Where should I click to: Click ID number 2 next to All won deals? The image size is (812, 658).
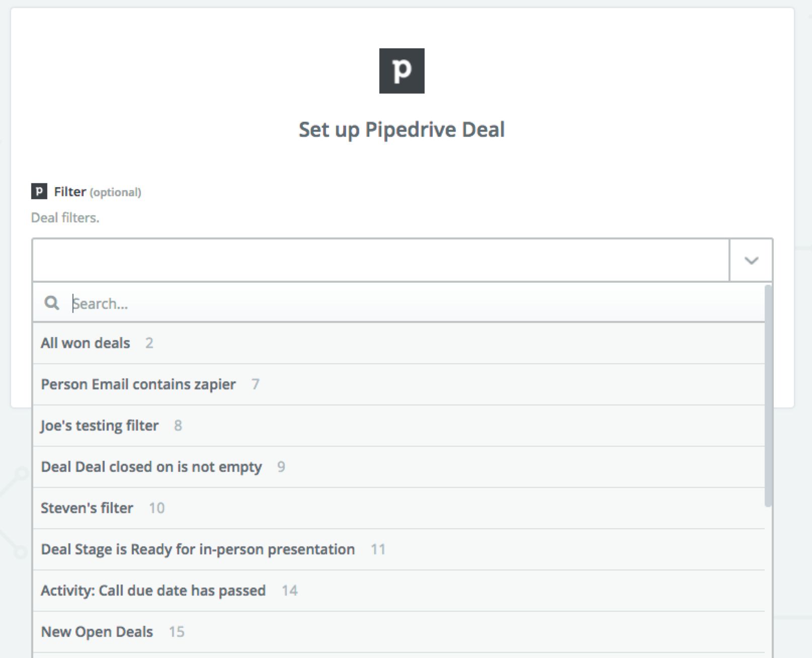pos(149,343)
